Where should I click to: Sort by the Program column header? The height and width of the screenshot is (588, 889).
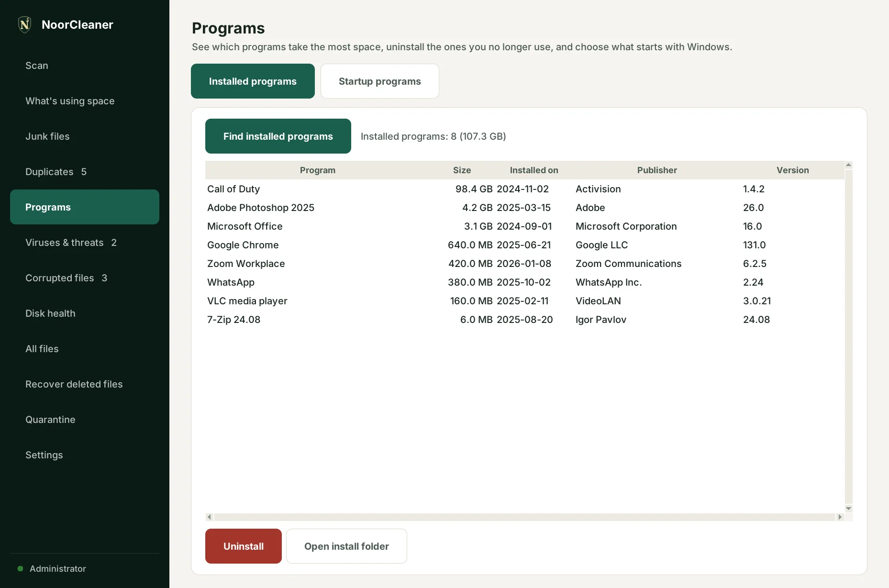point(318,170)
